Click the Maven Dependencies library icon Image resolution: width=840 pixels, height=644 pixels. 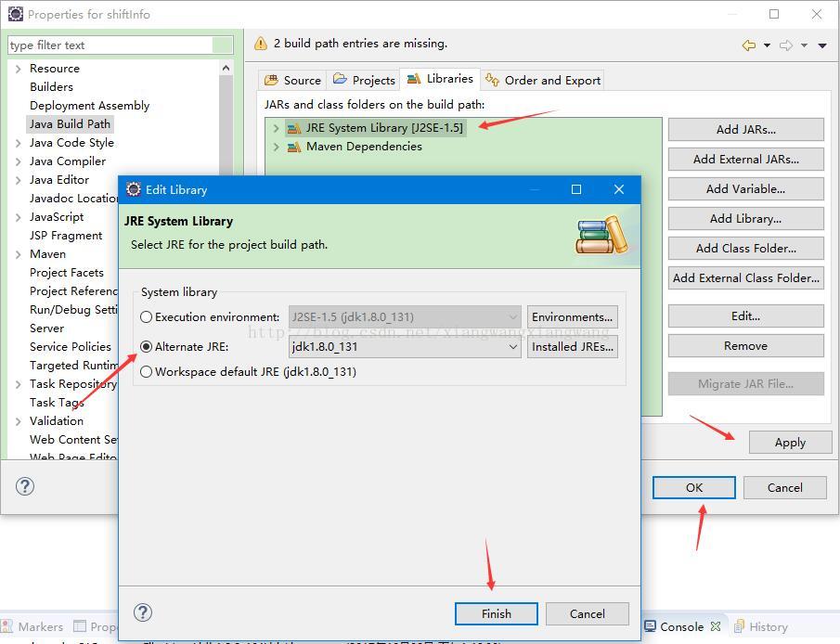[x=294, y=147]
